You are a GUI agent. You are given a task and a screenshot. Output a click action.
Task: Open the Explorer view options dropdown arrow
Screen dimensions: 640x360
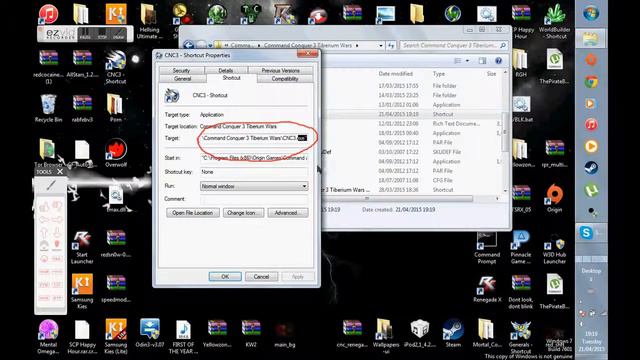[467, 61]
